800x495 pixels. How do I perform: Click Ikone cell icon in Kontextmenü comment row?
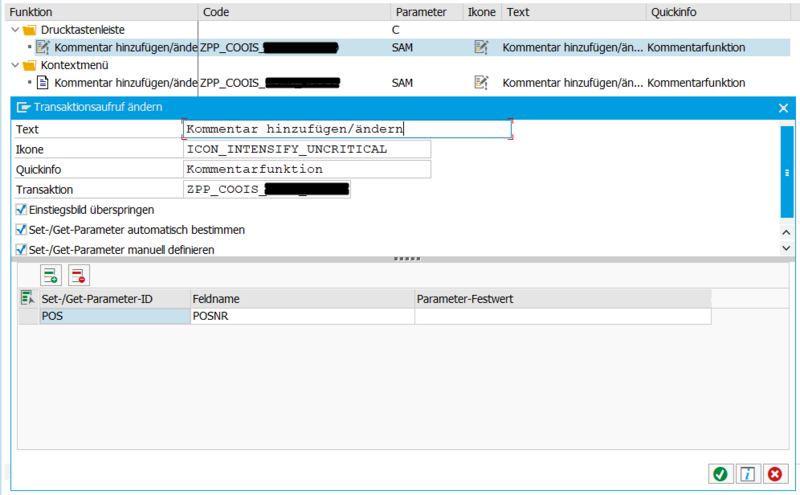point(481,83)
